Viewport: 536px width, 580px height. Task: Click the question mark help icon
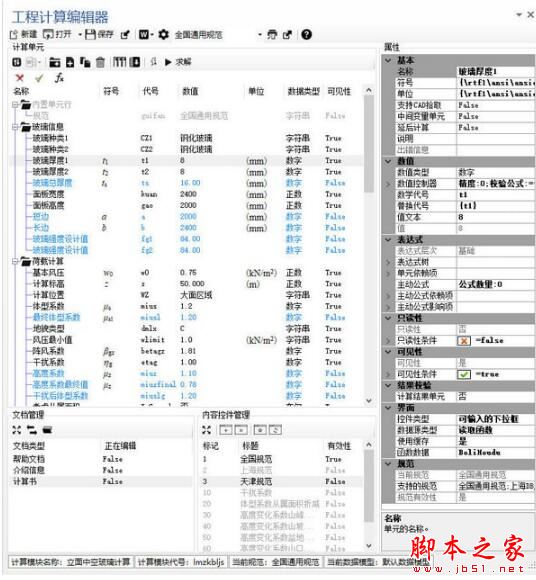[306, 34]
